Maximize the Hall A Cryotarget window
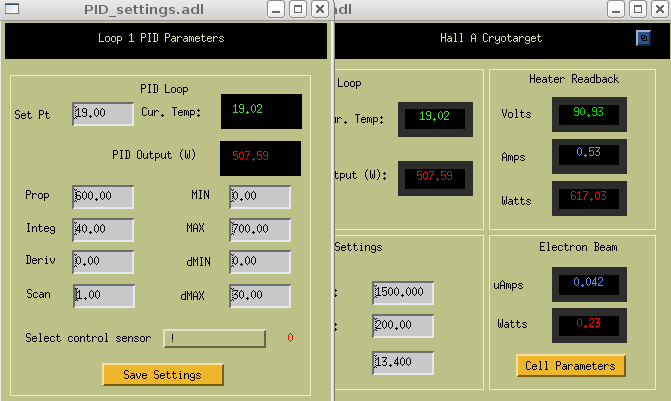The width and height of the screenshot is (671, 401). tap(638, 9)
